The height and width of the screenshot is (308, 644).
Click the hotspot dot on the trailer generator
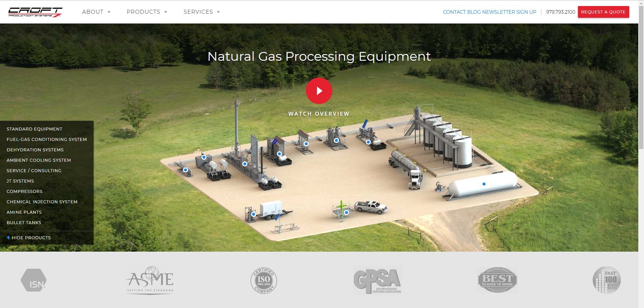[x=254, y=214]
